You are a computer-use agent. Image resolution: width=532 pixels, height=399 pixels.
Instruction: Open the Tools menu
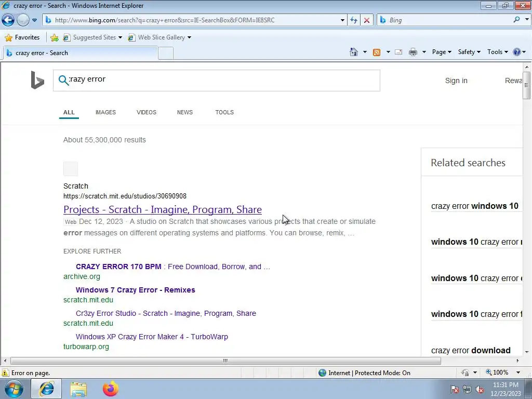[497, 52]
